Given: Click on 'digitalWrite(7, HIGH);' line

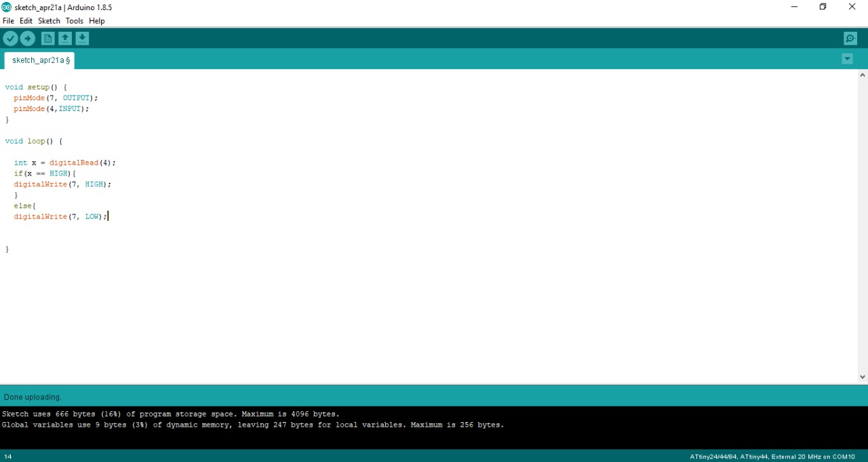Looking at the screenshot, I should pyautogui.click(x=62, y=184).
